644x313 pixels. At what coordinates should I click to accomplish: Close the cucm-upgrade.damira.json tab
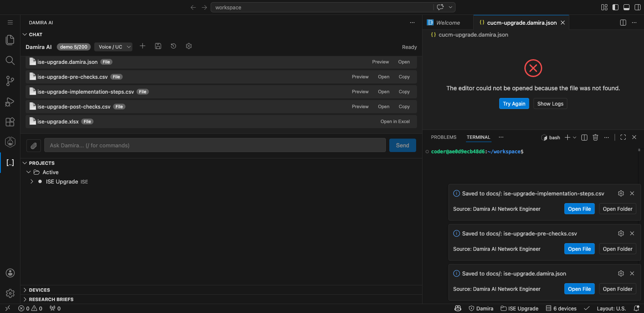tap(563, 23)
